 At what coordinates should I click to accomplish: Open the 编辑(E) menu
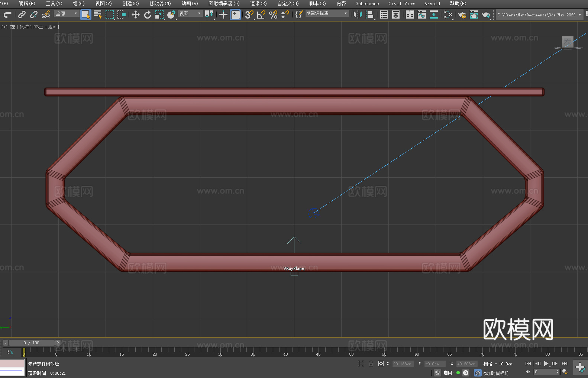[27, 3]
